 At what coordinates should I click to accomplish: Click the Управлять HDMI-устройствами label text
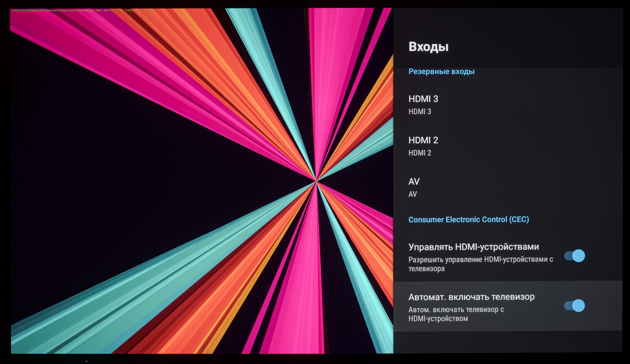[x=474, y=247]
